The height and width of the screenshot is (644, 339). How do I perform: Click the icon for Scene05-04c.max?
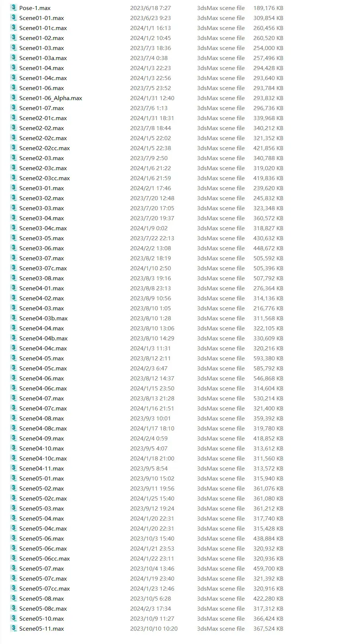14,528
